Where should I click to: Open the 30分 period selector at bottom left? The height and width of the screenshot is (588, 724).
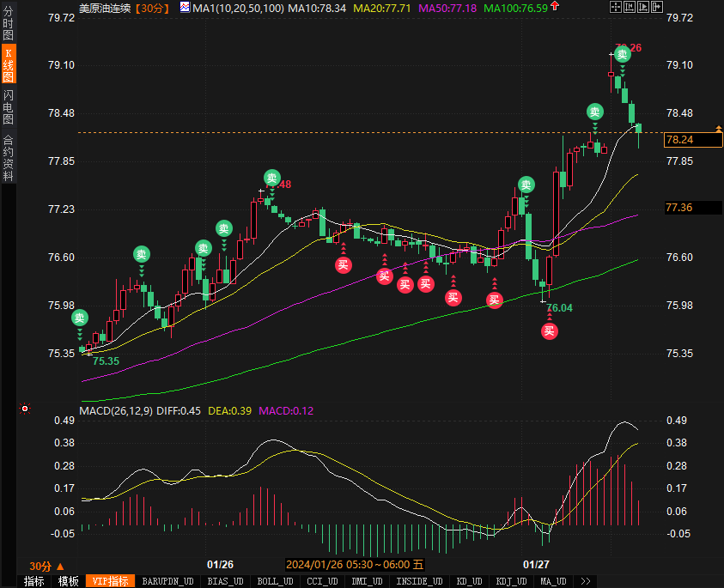[46, 566]
